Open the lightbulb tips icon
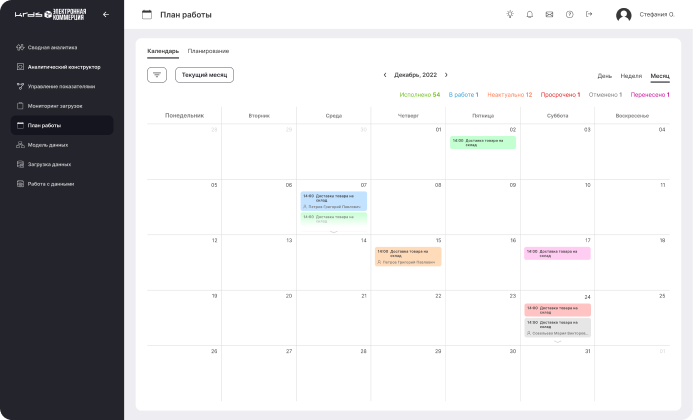The height and width of the screenshot is (420, 693). coord(509,14)
